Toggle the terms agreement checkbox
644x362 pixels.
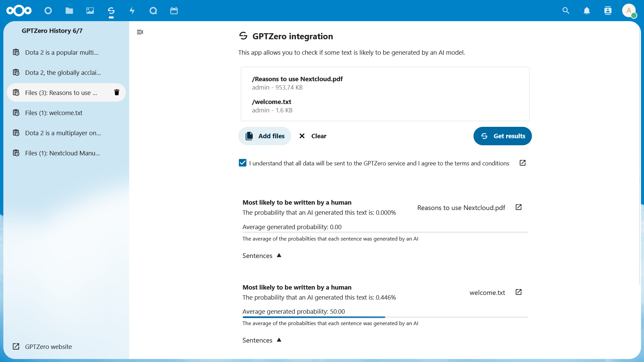(x=243, y=163)
